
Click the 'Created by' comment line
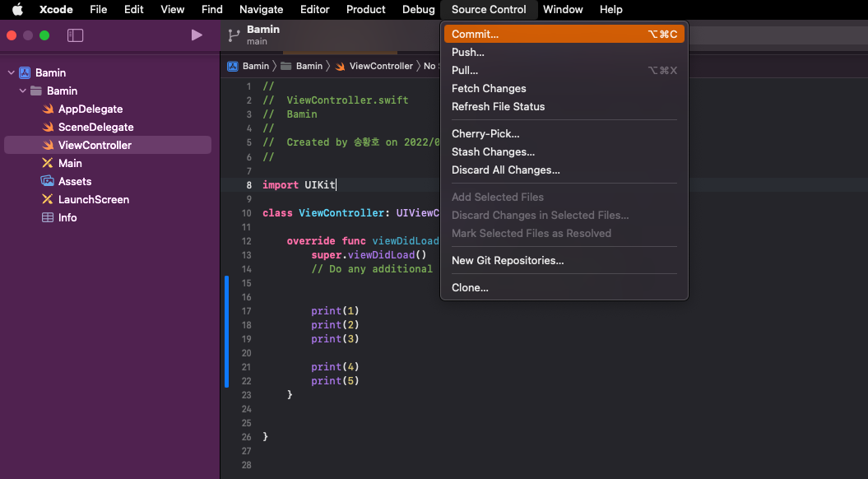[351, 142]
